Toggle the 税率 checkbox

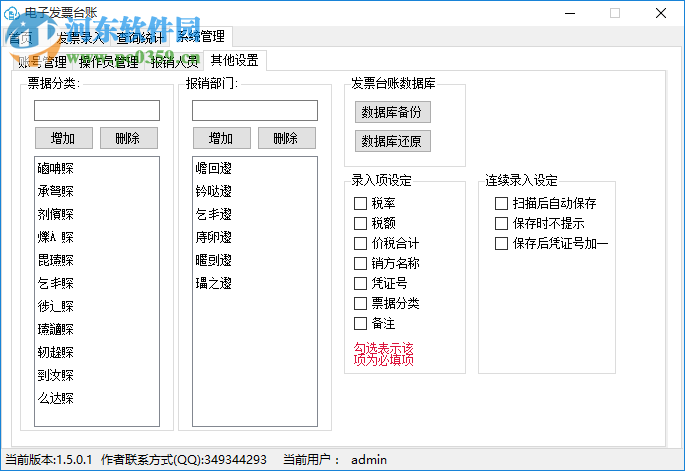point(360,203)
